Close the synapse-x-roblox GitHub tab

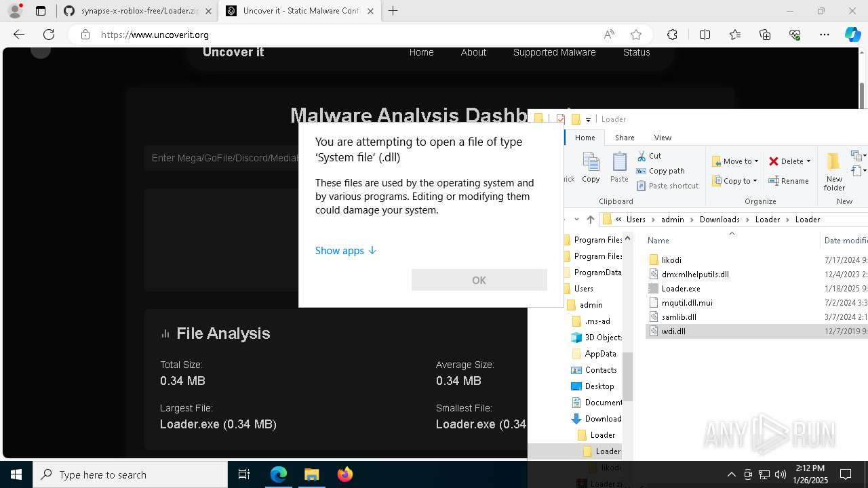[208, 11]
